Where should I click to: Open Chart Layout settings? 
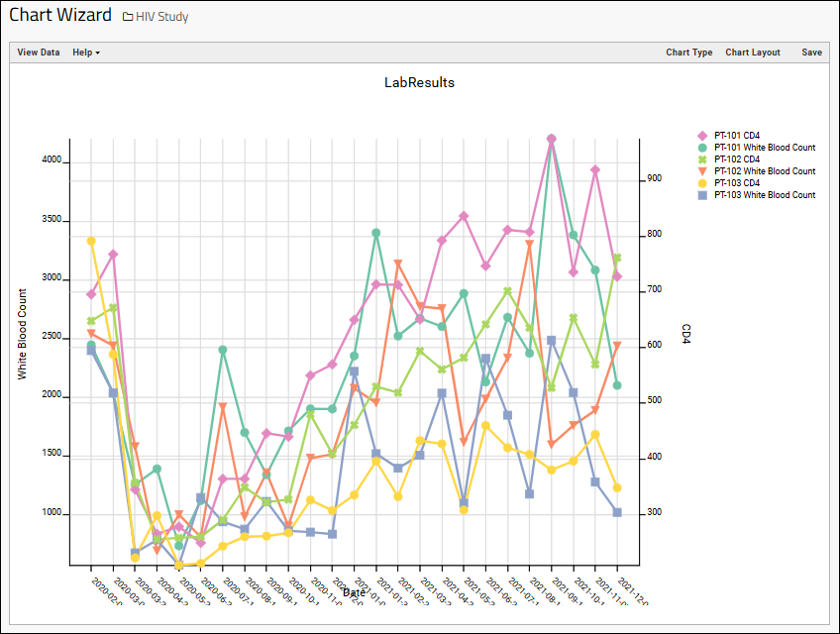coord(752,53)
